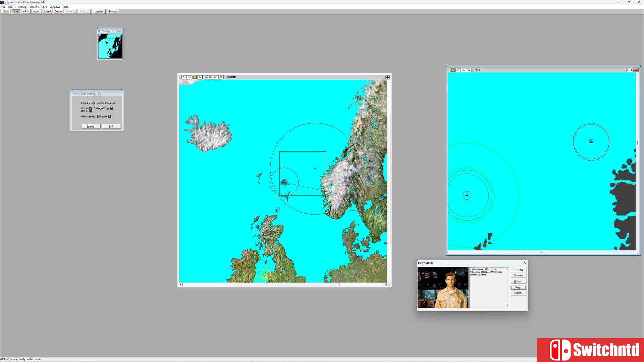The height and width of the screenshot is (362, 644).
Task: Click the Ships count value in group panel
Action: pyautogui.click(x=91, y=108)
